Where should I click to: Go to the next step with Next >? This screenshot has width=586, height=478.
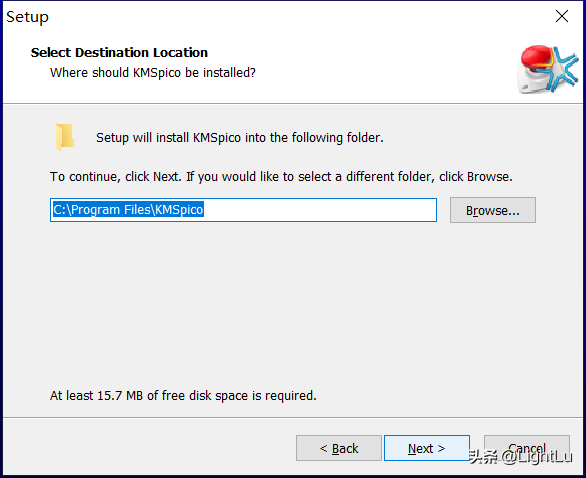[x=427, y=448]
